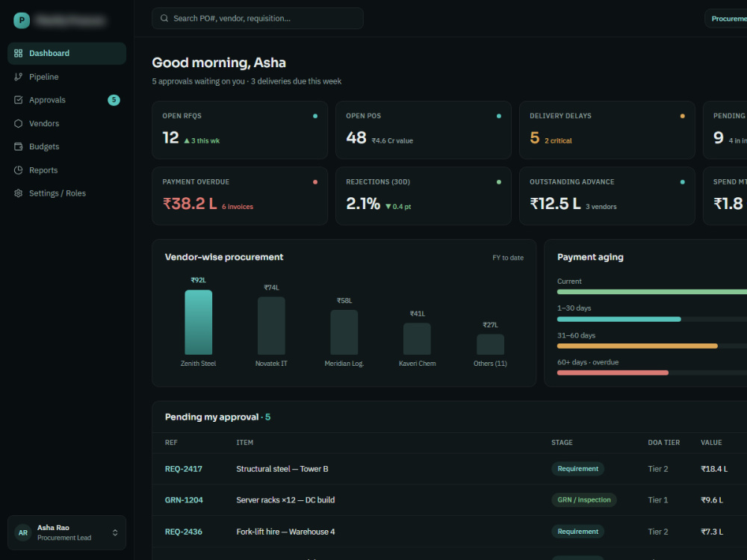Click the Kaveri Chem bar

[x=417, y=339]
